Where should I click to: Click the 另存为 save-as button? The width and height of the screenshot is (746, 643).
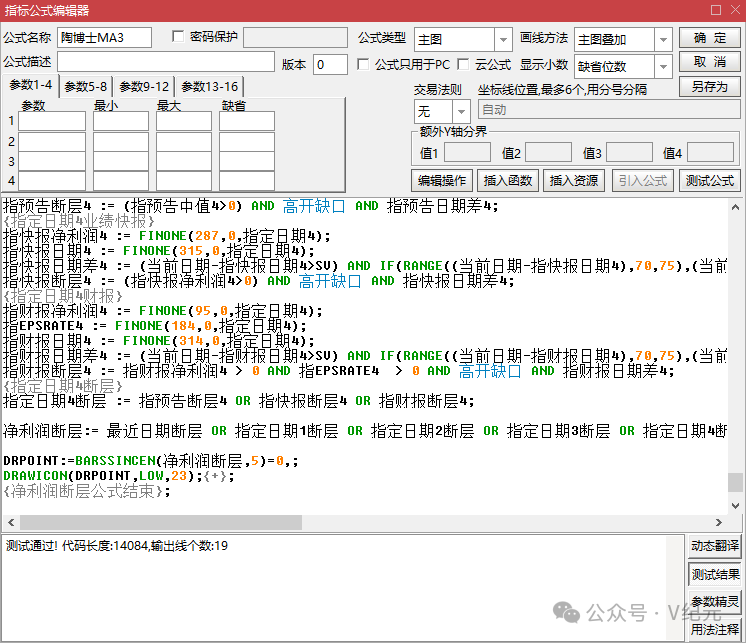709,87
